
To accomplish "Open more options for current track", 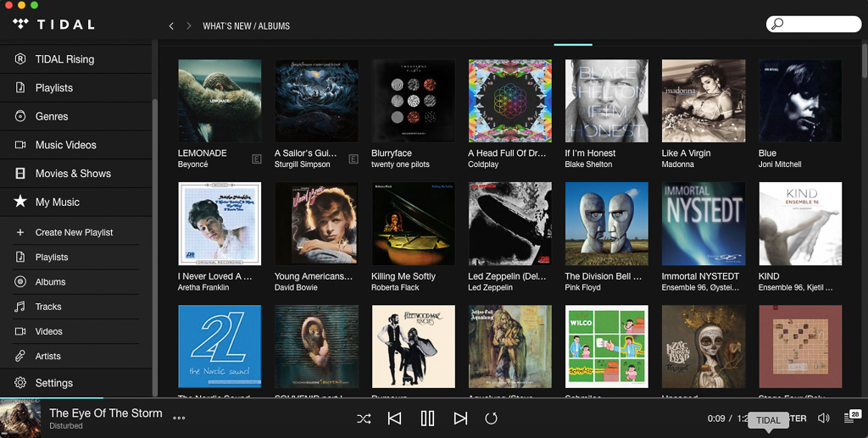I will 179,418.
